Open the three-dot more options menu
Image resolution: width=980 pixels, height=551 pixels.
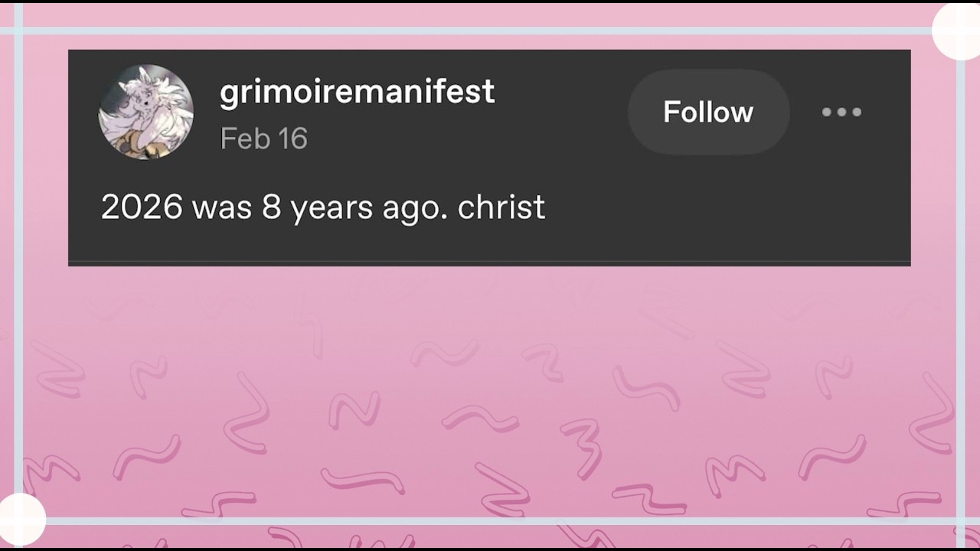841,112
